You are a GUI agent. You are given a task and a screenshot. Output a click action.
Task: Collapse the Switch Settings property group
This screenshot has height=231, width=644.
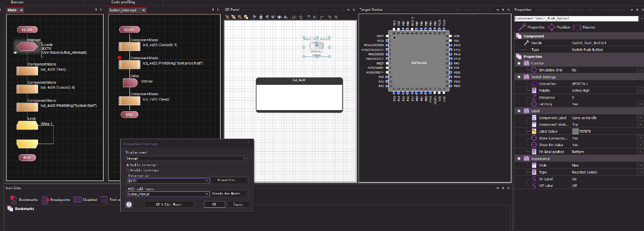(x=519, y=77)
